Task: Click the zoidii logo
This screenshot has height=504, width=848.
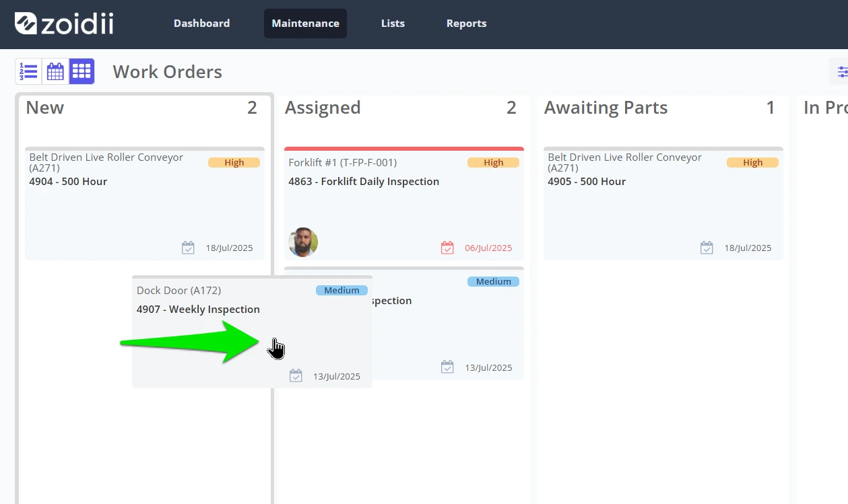Action: [64, 24]
